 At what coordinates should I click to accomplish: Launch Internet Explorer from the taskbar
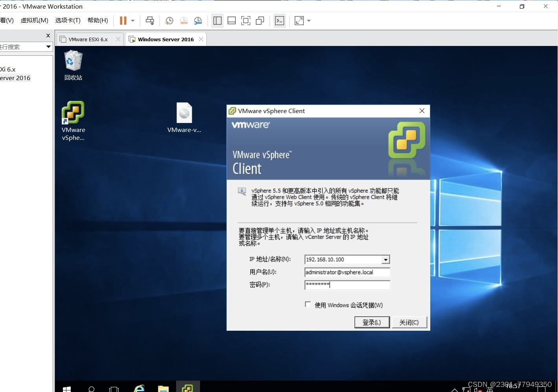(x=139, y=388)
